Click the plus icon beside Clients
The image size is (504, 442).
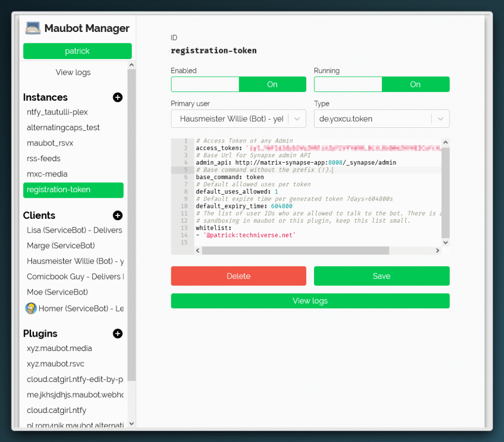[x=118, y=215]
